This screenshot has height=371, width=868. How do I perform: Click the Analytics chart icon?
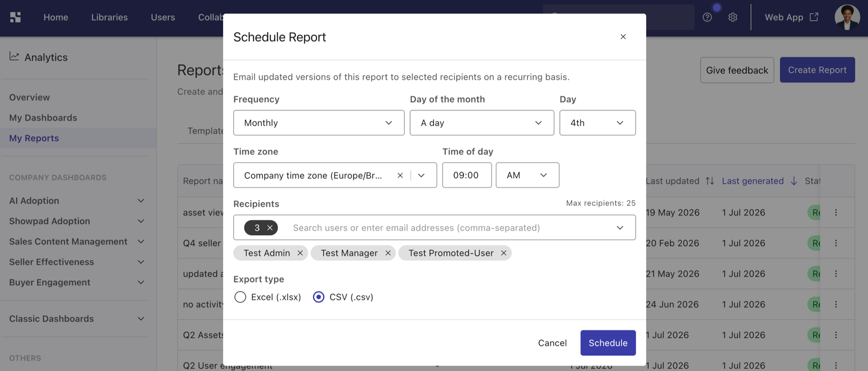tap(14, 56)
